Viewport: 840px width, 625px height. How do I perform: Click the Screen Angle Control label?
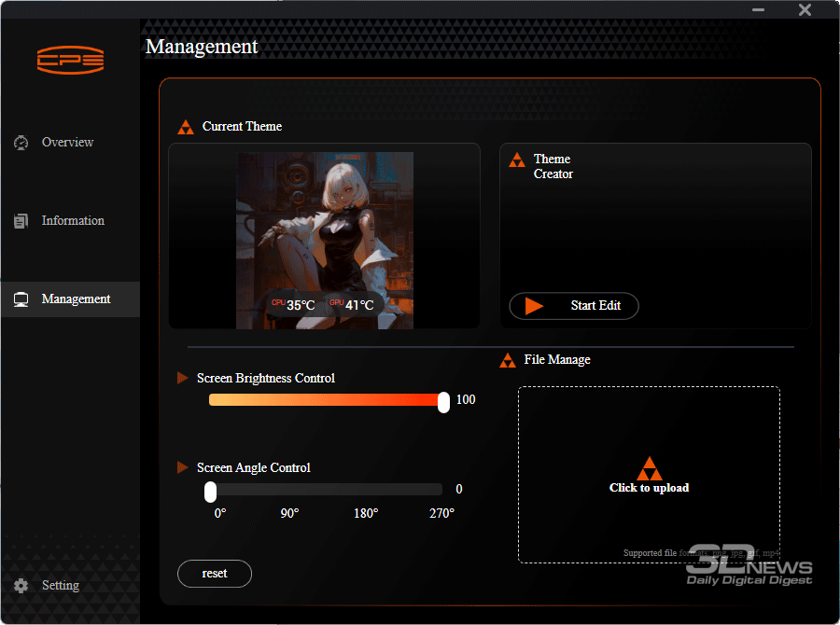pyautogui.click(x=253, y=467)
